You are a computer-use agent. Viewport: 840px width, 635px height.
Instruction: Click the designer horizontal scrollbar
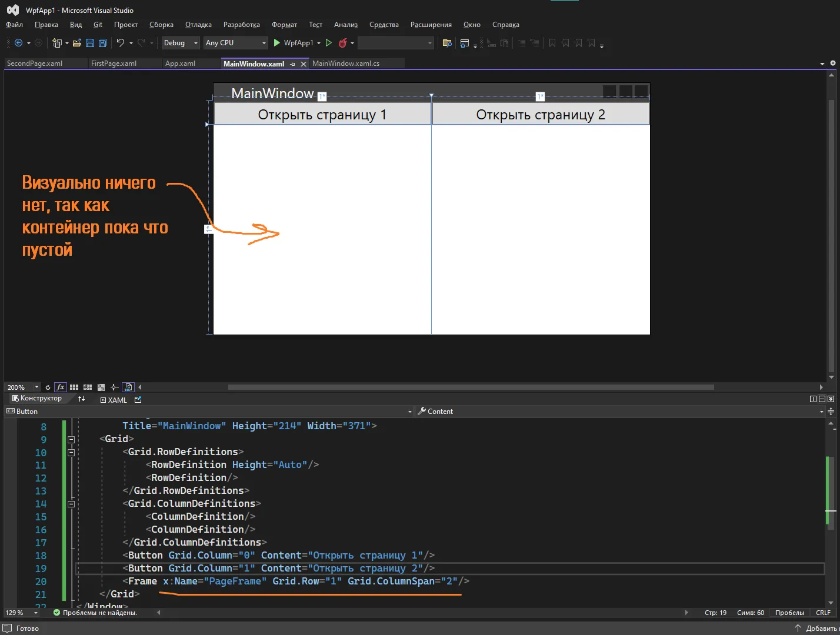pos(471,387)
